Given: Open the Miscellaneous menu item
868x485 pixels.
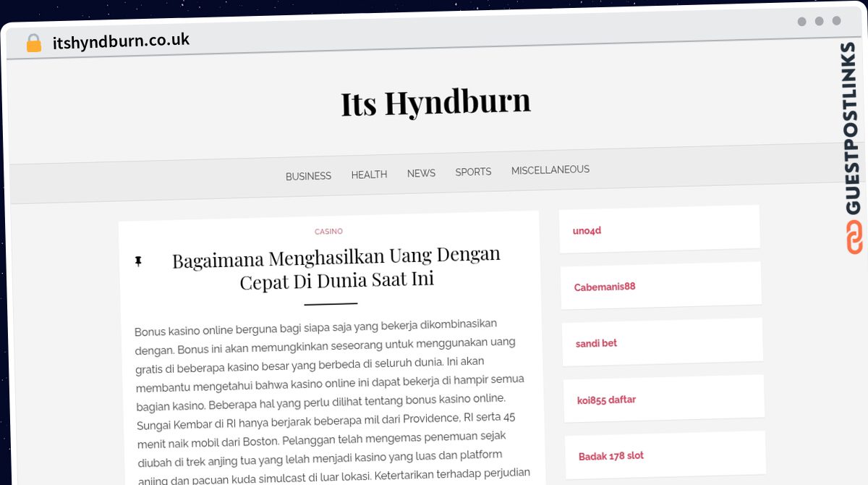Looking at the screenshot, I should [550, 169].
